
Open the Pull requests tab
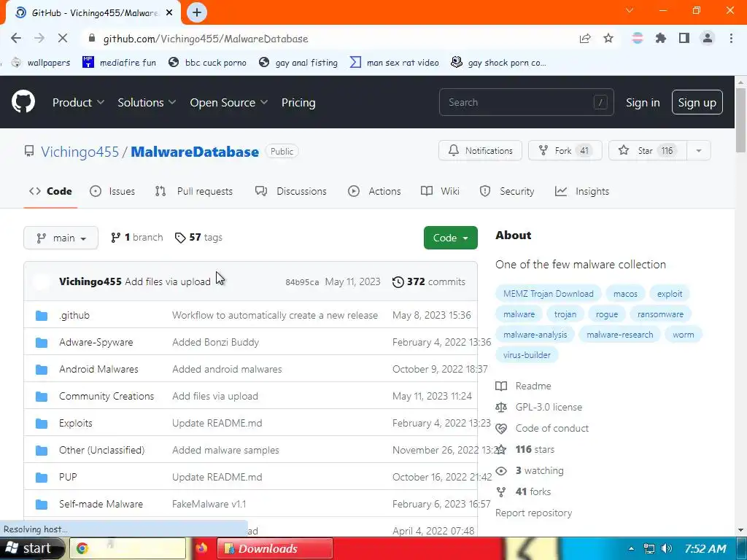(194, 192)
